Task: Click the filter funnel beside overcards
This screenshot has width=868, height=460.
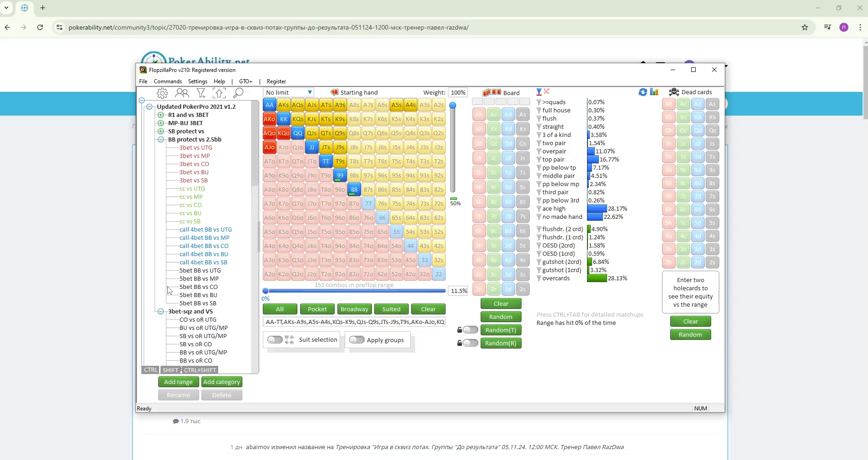Action: click(539, 278)
